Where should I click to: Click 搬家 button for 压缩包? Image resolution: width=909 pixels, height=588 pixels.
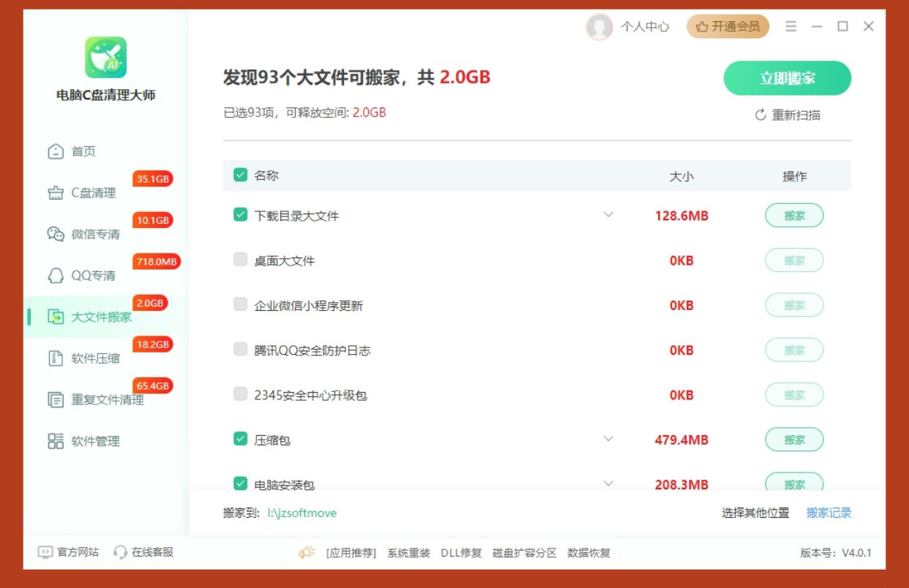[x=794, y=440]
